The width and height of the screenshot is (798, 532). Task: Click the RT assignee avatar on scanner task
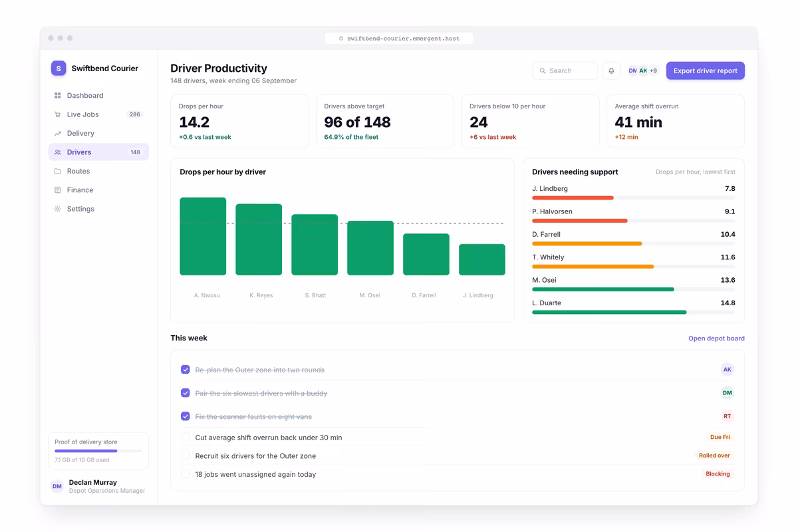pyautogui.click(x=727, y=416)
